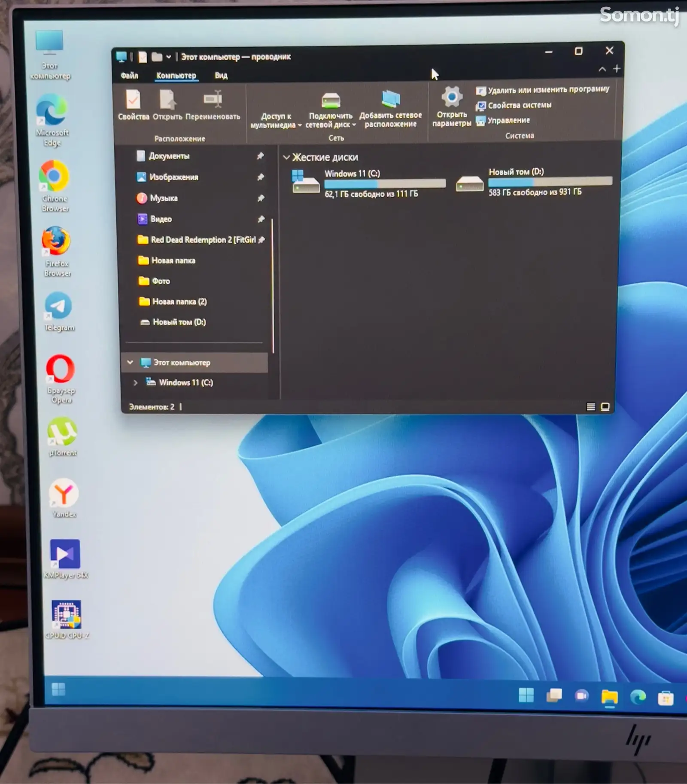
Task: Open Изображения in the navigation pane
Action: tap(173, 177)
